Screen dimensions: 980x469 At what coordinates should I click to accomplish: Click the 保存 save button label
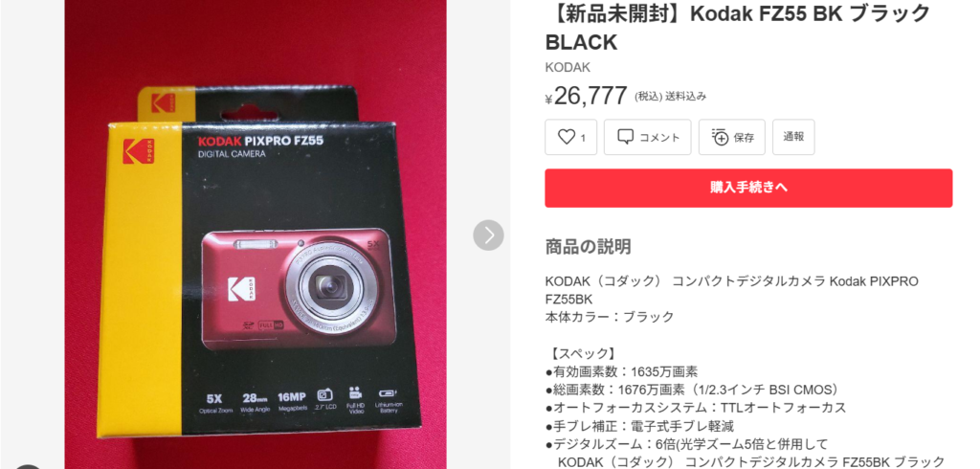click(744, 138)
